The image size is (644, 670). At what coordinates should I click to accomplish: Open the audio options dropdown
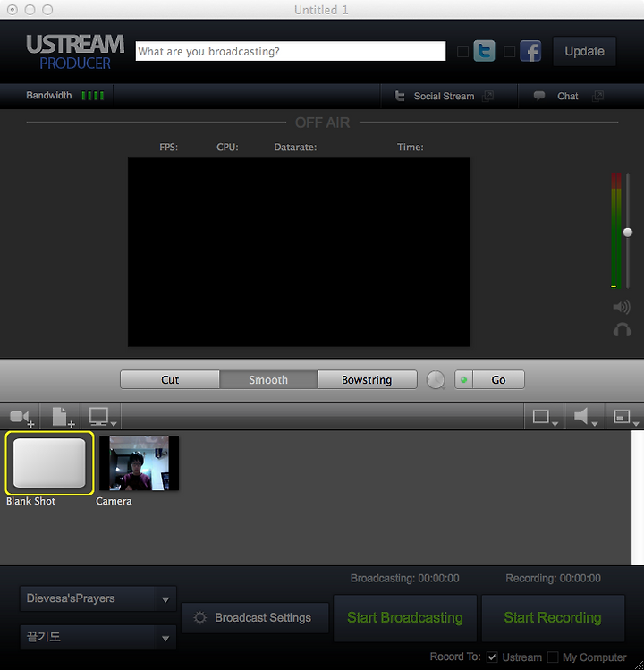coord(585,417)
